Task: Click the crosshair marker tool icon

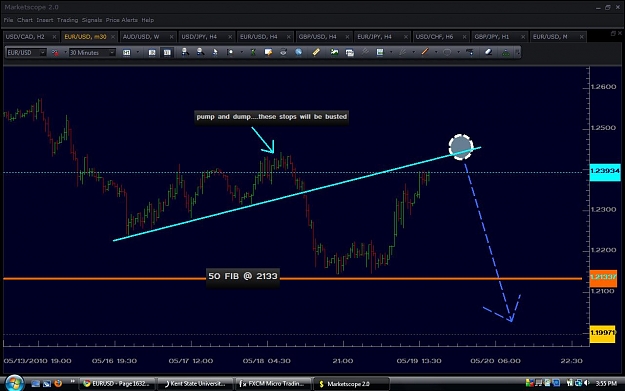Action: 230,52
